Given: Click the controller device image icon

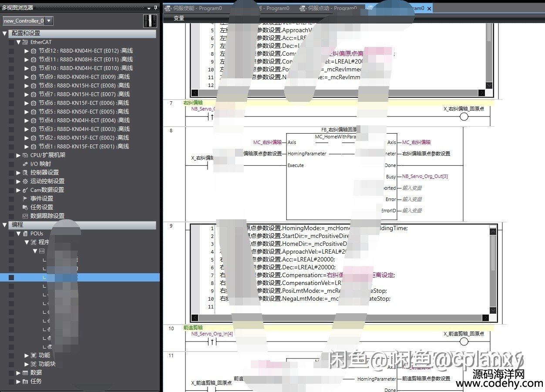Looking at the screenshot, I should (150, 20).
